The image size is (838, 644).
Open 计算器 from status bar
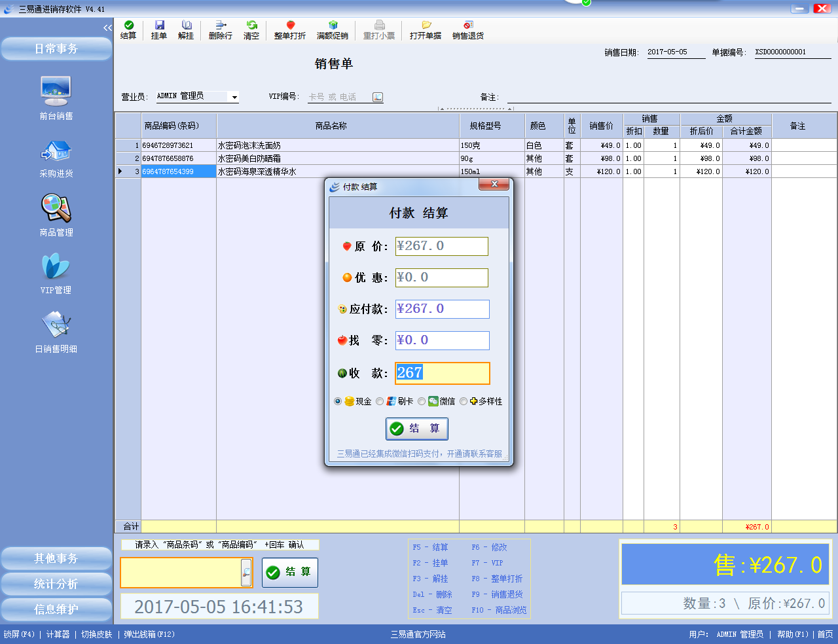click(x=58, y=634)
